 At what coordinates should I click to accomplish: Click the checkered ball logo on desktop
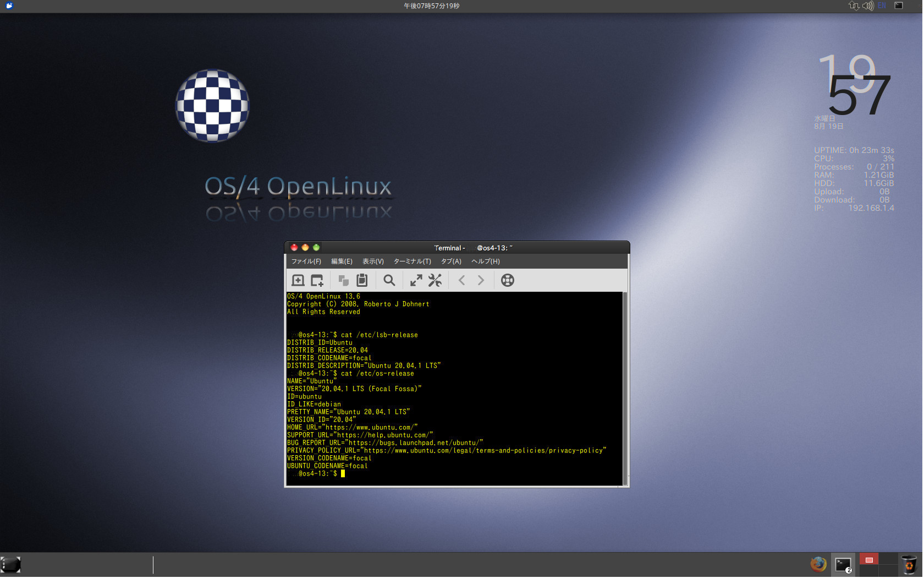coord(212,106)
